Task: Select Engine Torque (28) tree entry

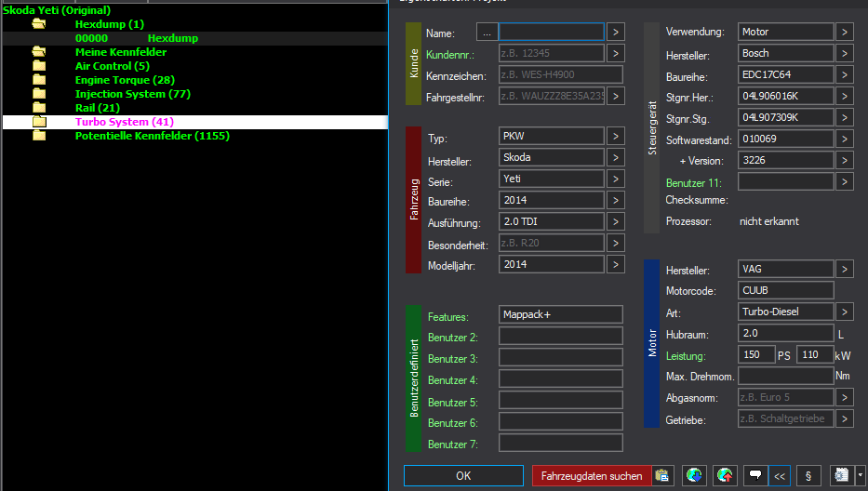Action: [125, 80]
